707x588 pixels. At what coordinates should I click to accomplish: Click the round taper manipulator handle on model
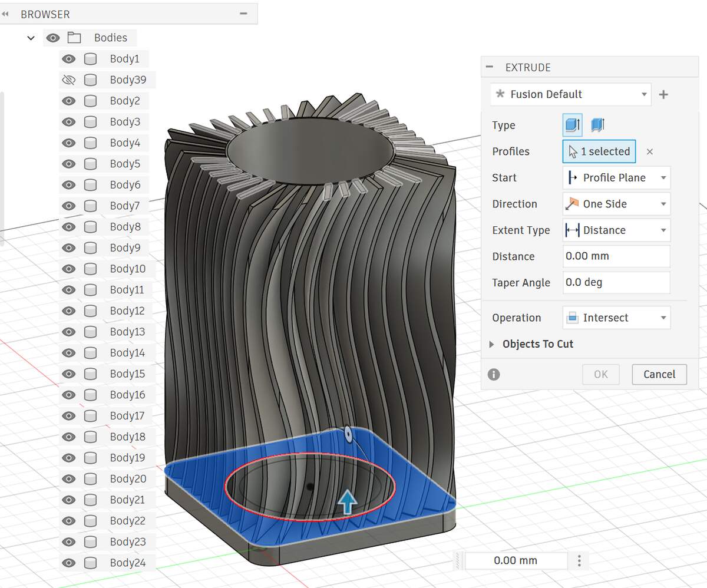pyautogui.click(x=348, y=435)
